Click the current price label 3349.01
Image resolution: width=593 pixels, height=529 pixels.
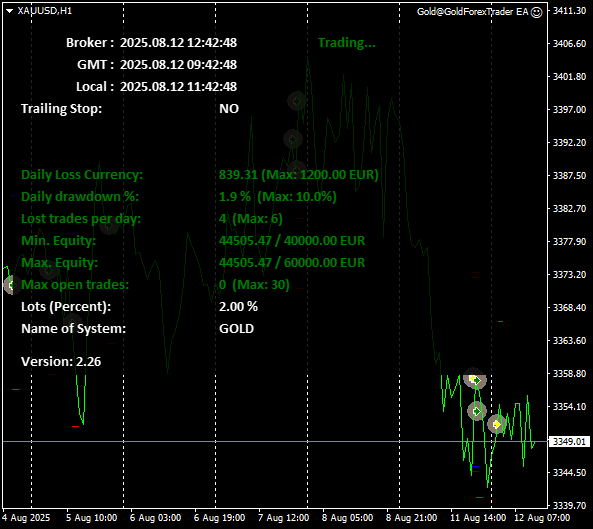pos(568,441)
